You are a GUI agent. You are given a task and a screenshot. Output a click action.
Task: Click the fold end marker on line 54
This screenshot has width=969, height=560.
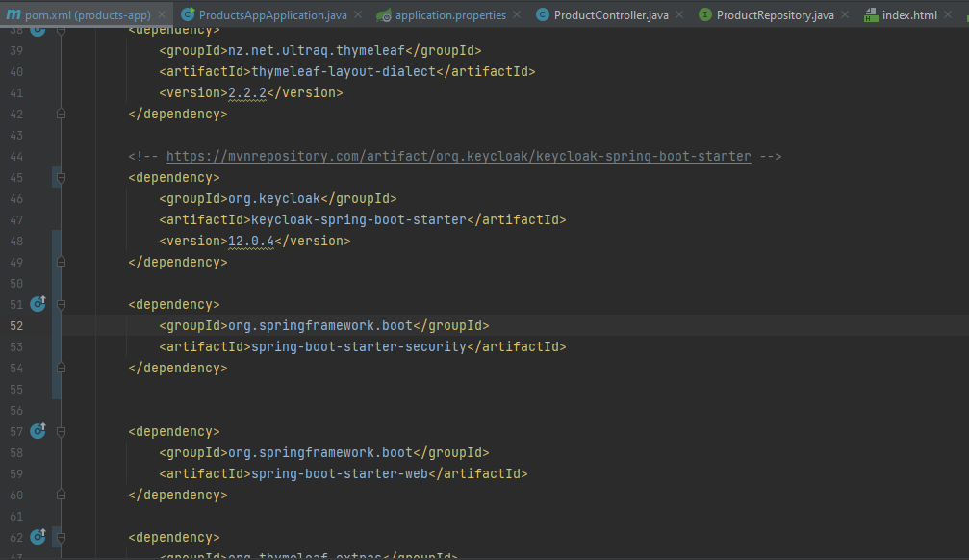pyautogui.click(x=62, y=368)
